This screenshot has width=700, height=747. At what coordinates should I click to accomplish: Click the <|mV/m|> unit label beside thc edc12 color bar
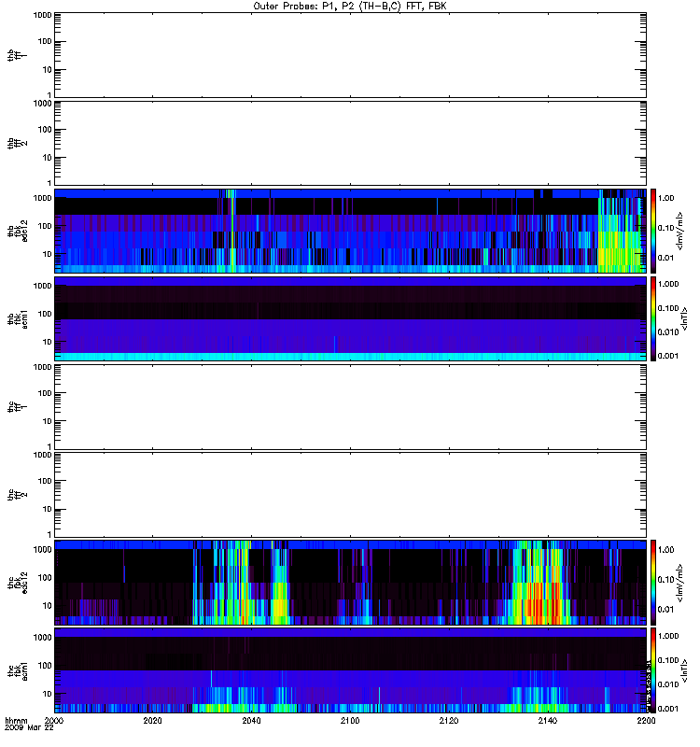pyautogui.click(x=680, y=583)
